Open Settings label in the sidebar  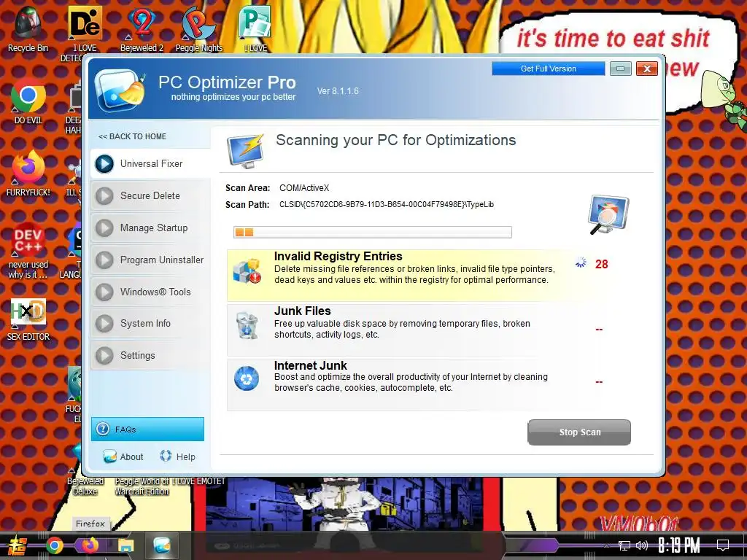pos(138,355)
